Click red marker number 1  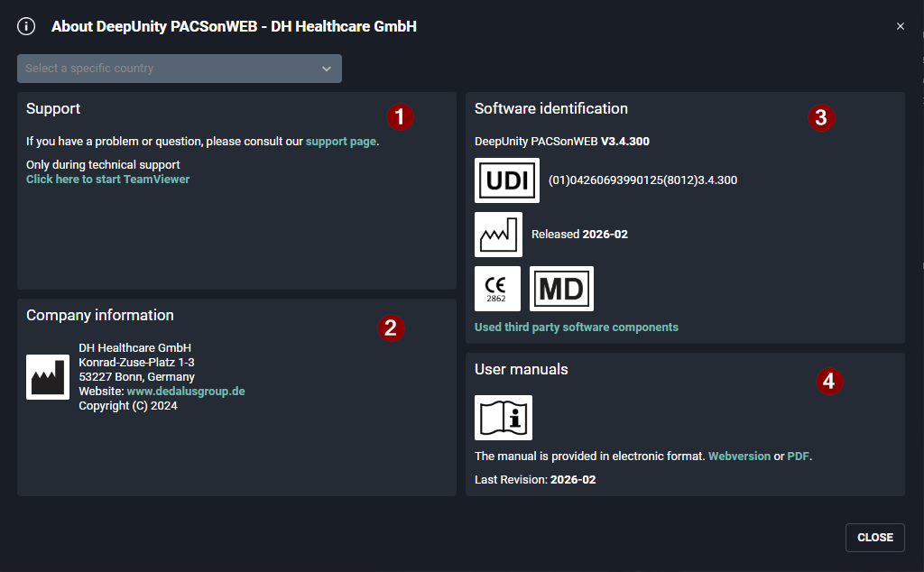[x=400, y=116]
